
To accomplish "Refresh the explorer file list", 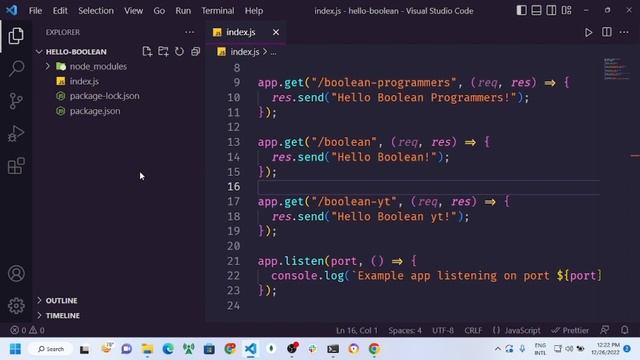I will point(179,51).
